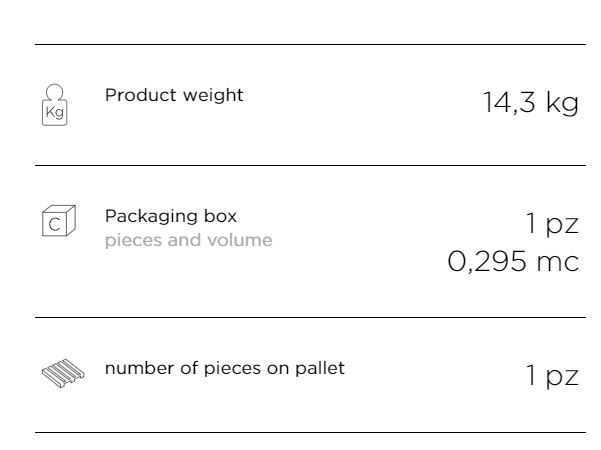
Task: Click the pallet icon
Action: (x=63, y=373)
